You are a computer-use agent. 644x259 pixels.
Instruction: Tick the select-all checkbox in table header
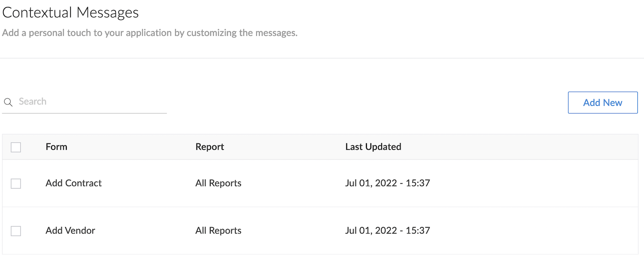(x=16, y=147)
